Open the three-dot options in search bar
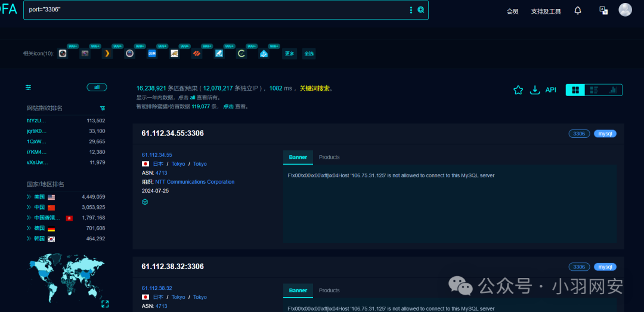 411,10
